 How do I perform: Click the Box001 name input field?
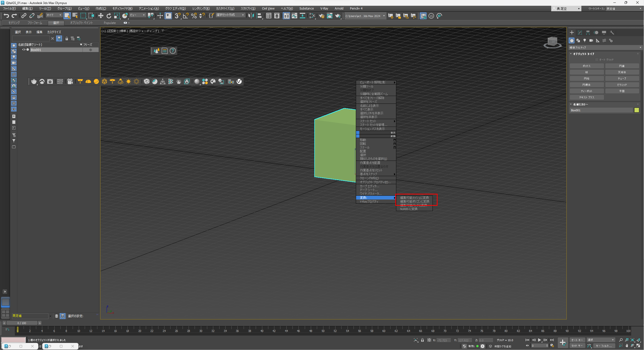(x=600, y=110)
